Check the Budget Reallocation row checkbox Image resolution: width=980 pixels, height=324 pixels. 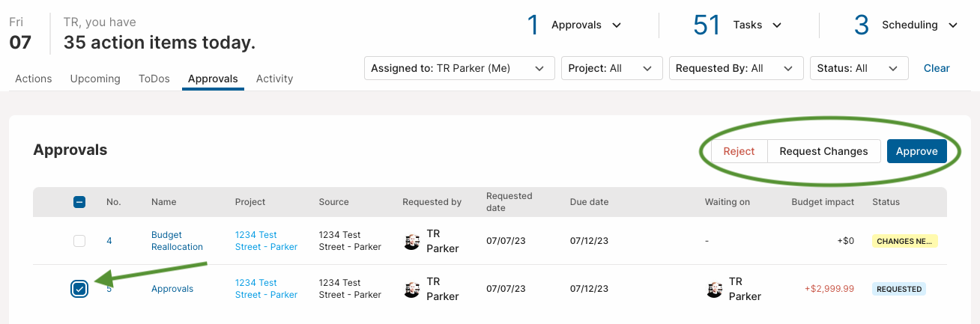coord(79,241)
